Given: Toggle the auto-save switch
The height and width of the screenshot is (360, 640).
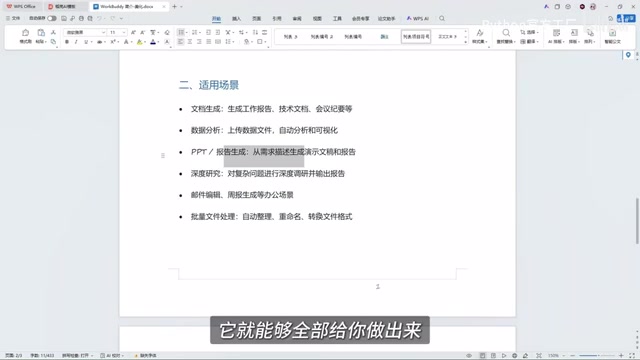Looking at the screenshot, I should [x=52, y=18].
